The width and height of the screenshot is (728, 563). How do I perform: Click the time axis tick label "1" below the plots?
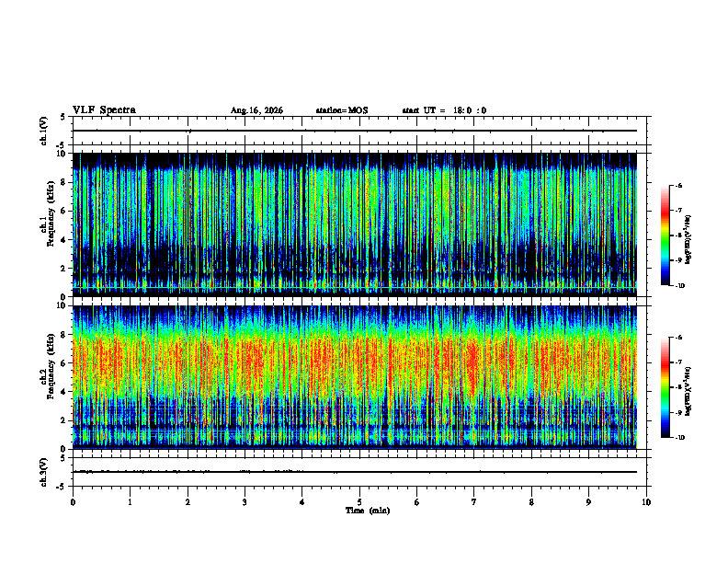point(130,502)
